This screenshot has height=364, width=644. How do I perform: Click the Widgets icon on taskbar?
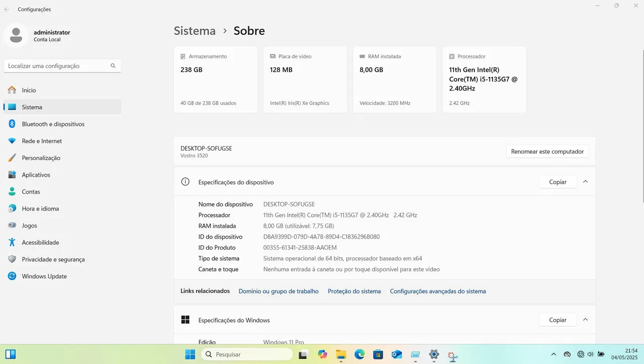coord(11,354)
